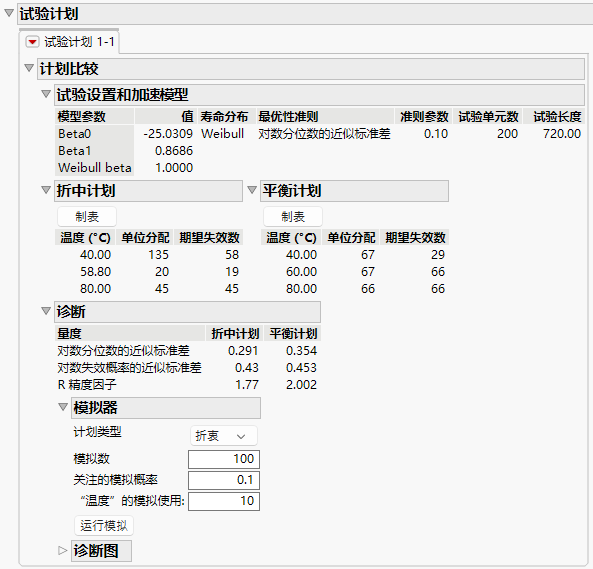Click the 准则参数 value 0.10
The image size is (593, 569).
coord(436,133)
